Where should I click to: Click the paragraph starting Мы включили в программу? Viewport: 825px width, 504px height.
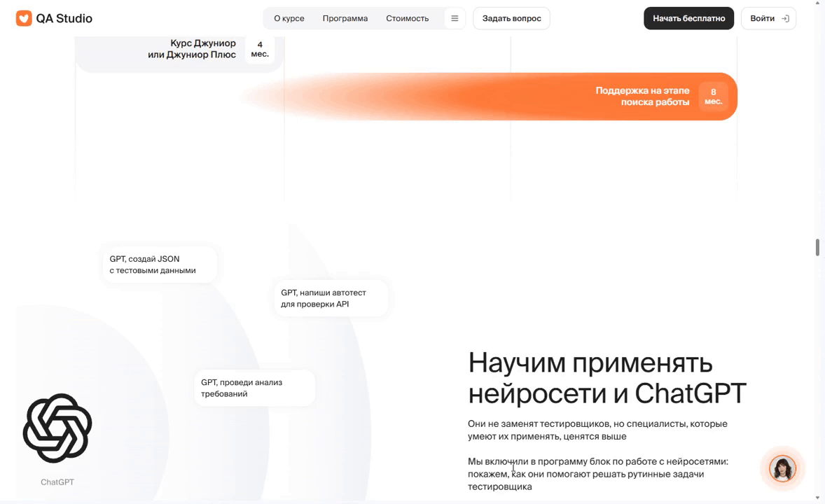[x=598, y=474]
